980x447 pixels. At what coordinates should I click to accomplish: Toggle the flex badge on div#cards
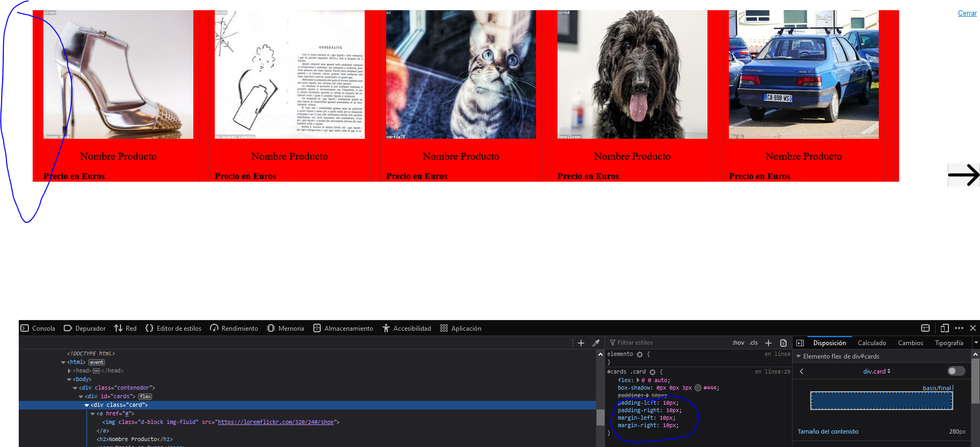click(x=145, y=397)
